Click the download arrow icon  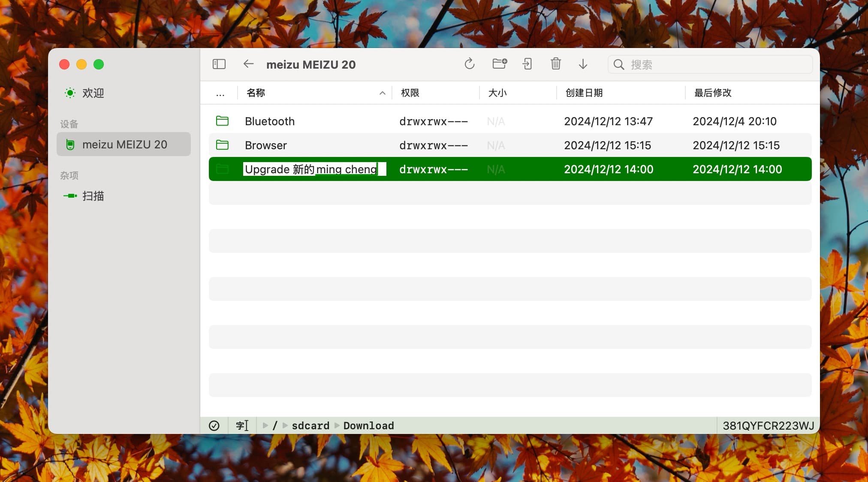(583, 64)
